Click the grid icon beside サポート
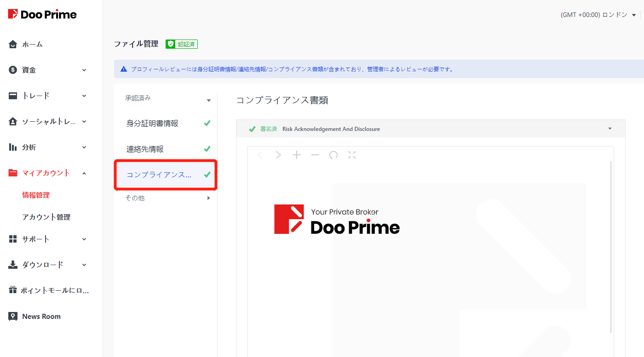644x357 pixels. (x=13, y=239)
